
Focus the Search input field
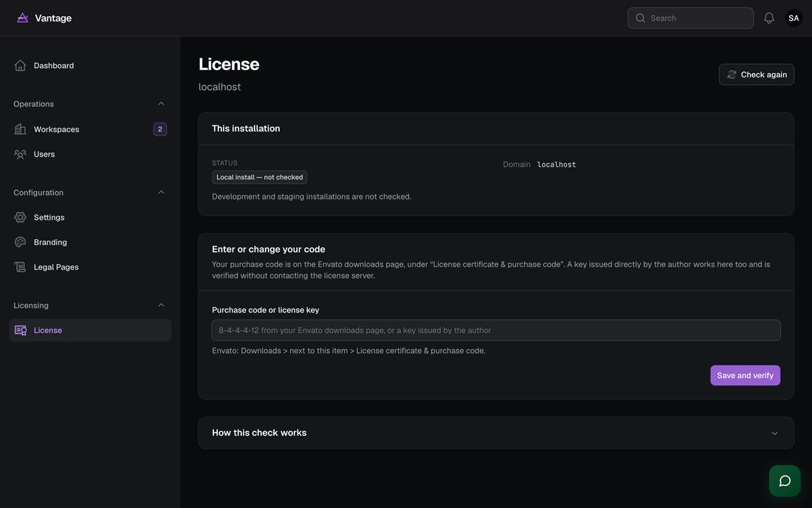point(690,18)
